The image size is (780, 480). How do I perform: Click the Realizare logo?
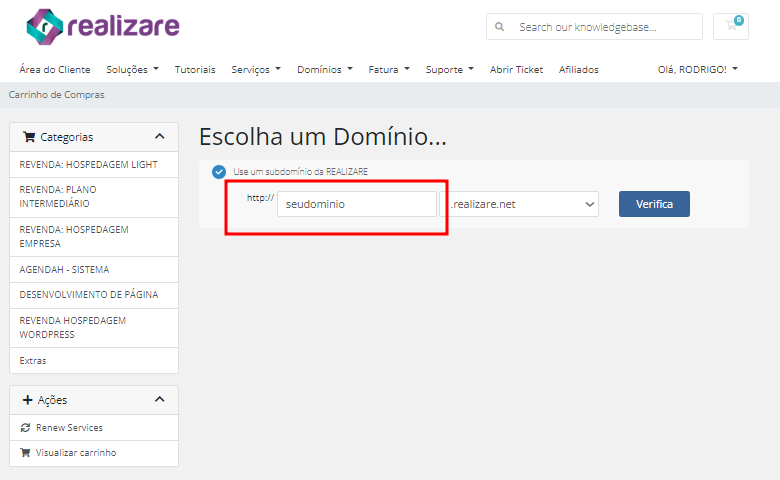(103, 26)
